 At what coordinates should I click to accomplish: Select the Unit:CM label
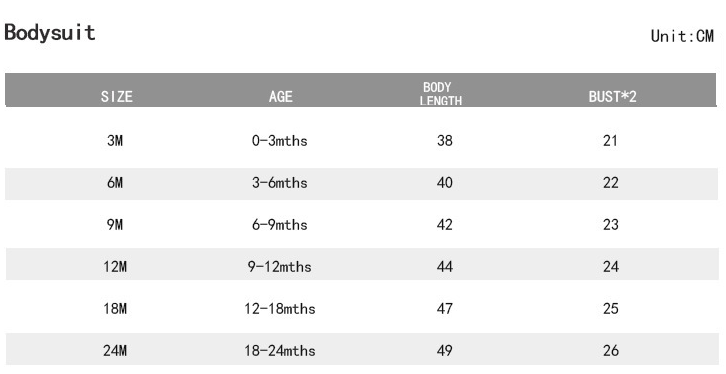682,36
